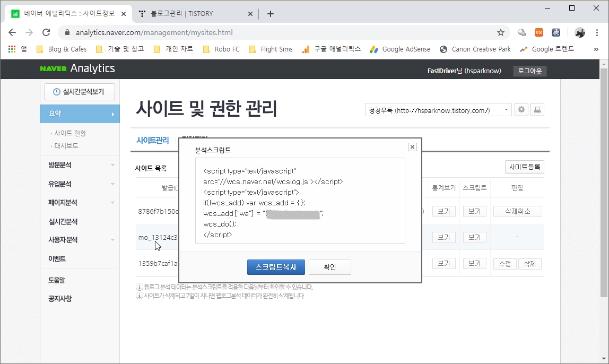Screen dimensions: 609x364
Task: Click the 삭제 button in the last row
Action: (x=530, y=264)
